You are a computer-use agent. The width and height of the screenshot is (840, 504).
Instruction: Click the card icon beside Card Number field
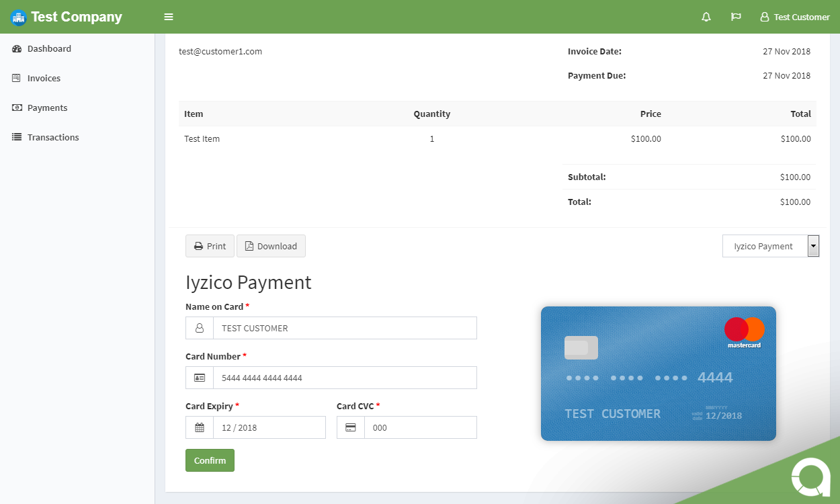pyautogui.click(x=199, y=378)
